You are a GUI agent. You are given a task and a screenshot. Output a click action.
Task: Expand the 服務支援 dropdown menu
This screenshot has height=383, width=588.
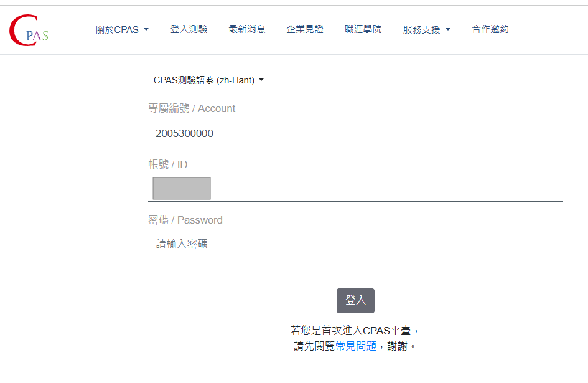point(427,29)
